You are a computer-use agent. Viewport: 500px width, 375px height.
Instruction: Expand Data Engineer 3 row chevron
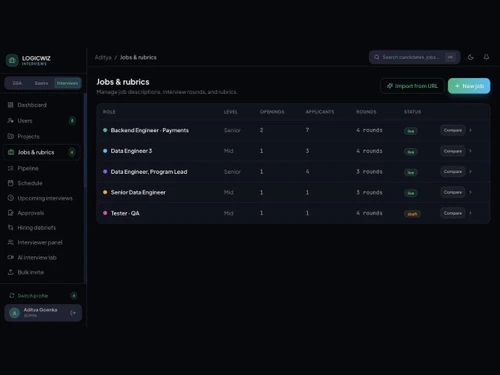pyautogui.click(x=470, y=151)
